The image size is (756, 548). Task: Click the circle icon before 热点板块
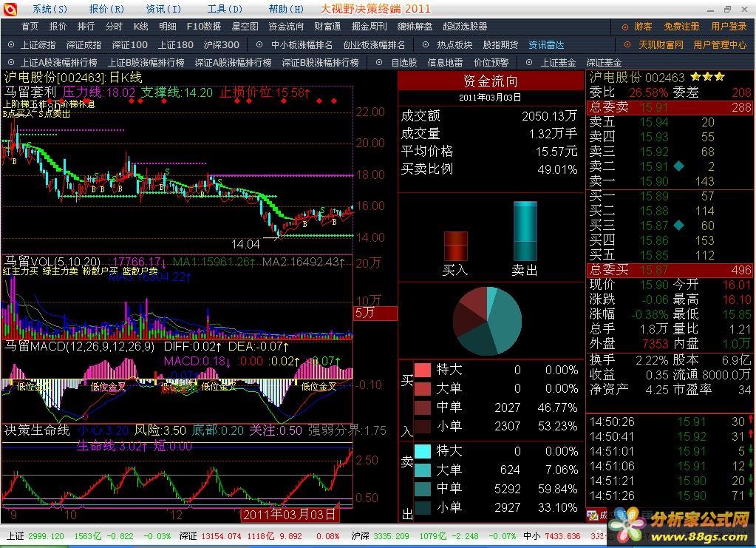pos(425,45)
